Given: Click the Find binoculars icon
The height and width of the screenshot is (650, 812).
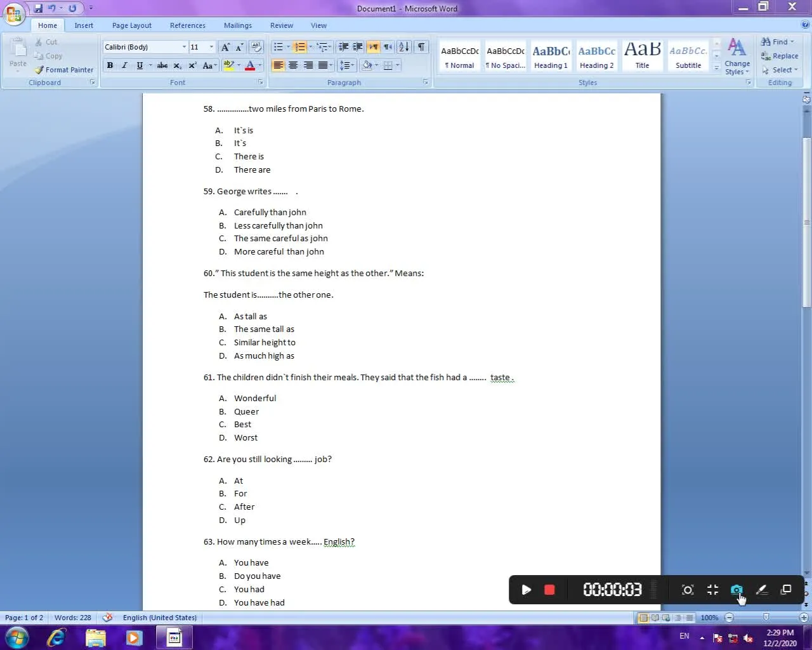Looking at the screenshot, I should [x=766, y=42].
